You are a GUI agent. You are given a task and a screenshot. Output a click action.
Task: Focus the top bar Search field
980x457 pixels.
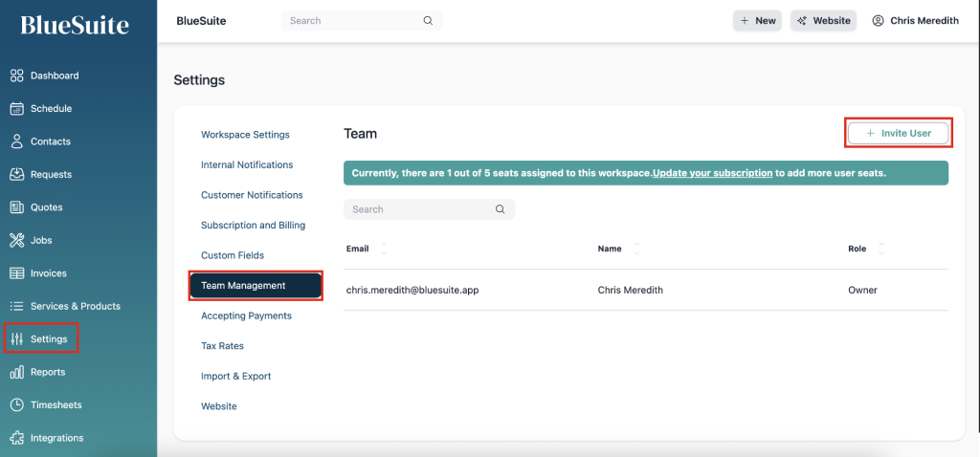362,21
